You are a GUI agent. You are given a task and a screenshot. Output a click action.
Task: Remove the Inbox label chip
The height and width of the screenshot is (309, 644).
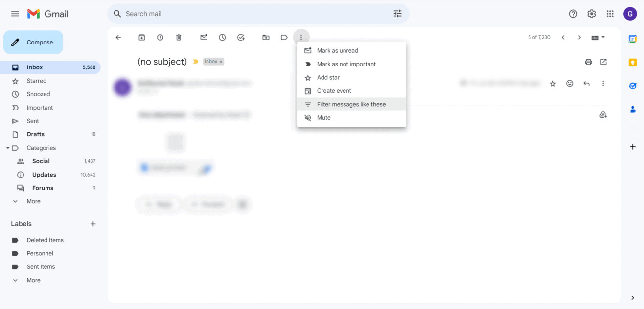coord(221,62)
